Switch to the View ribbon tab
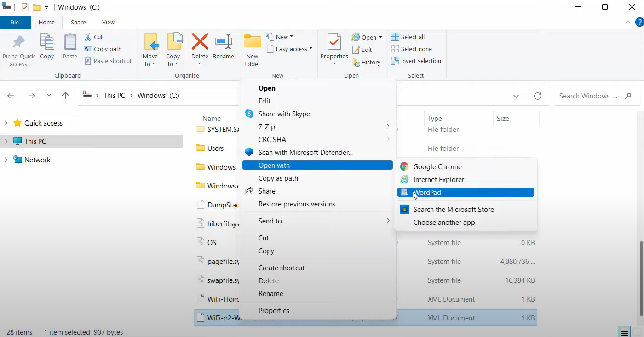Image resolution: width=644 pixels, height=337 pixels. point(108,22)
